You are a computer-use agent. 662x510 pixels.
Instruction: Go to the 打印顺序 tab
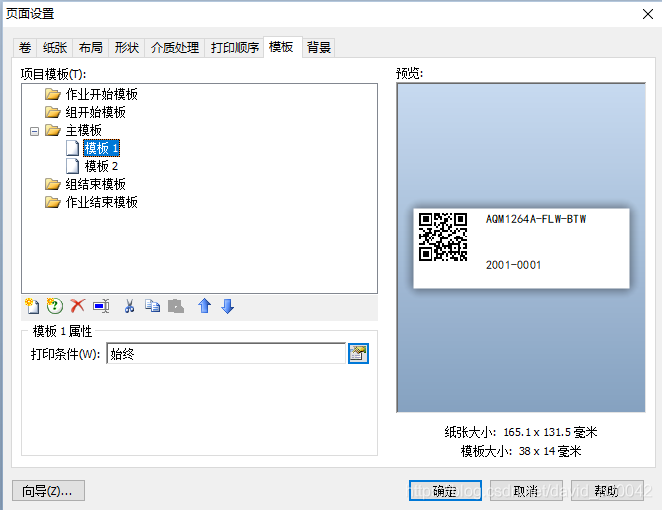click(235, 47)
